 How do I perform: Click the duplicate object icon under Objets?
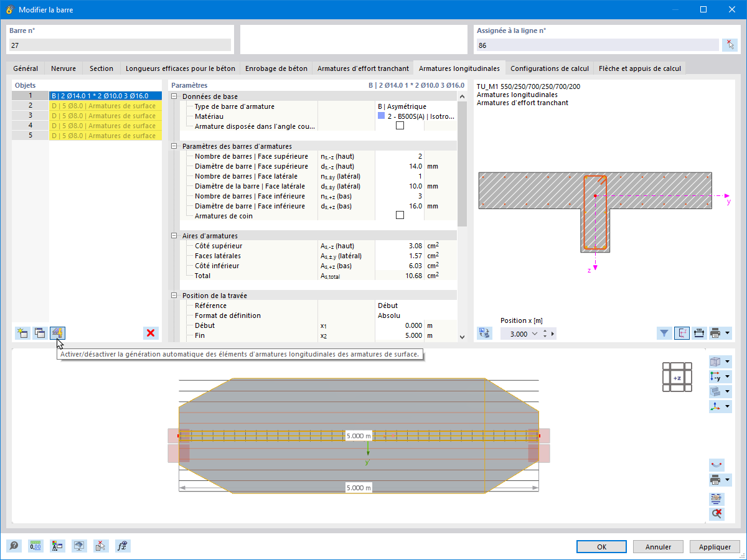[40, 333]
